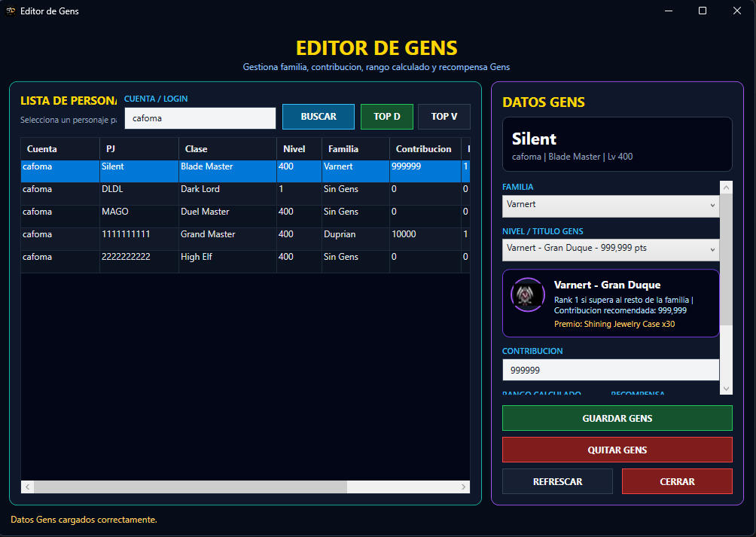
Task: Click the Cuenta column header
Action: tap(60, 149)
